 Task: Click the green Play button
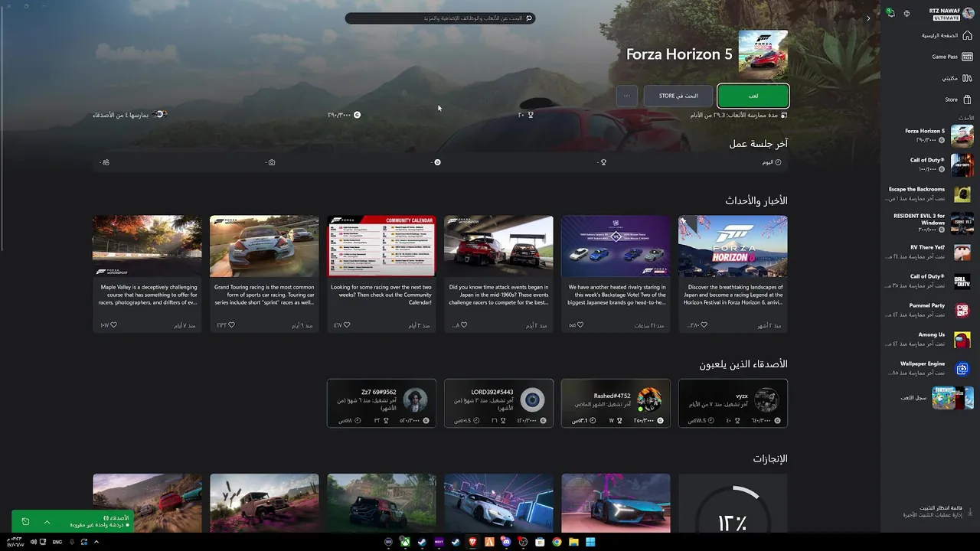point(753,96)
